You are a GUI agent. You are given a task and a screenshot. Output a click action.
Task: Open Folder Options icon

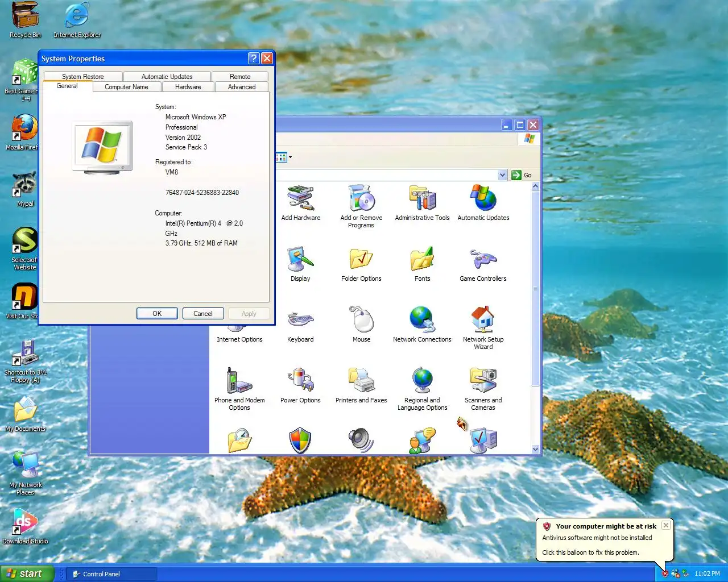click(x=361, y=264)
